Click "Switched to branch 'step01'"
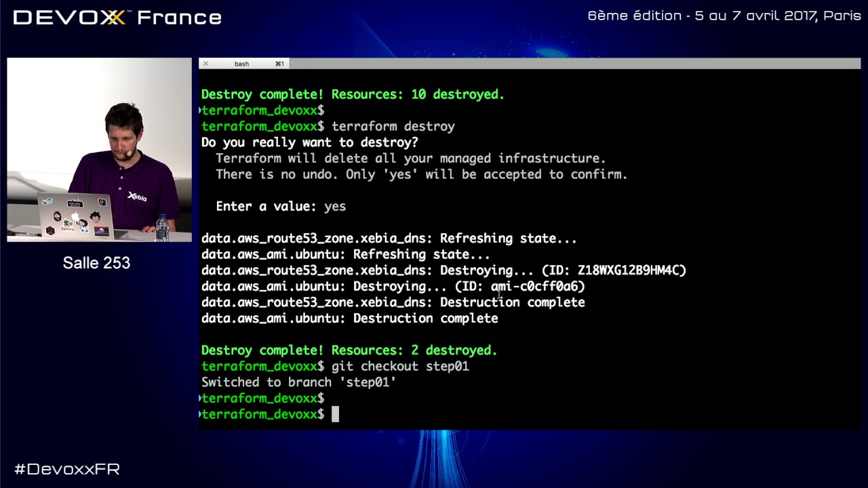 coord(298,382)
